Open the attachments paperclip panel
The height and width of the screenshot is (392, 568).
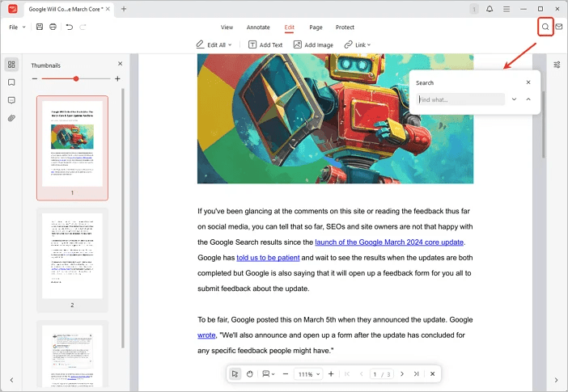click(11, 118)
